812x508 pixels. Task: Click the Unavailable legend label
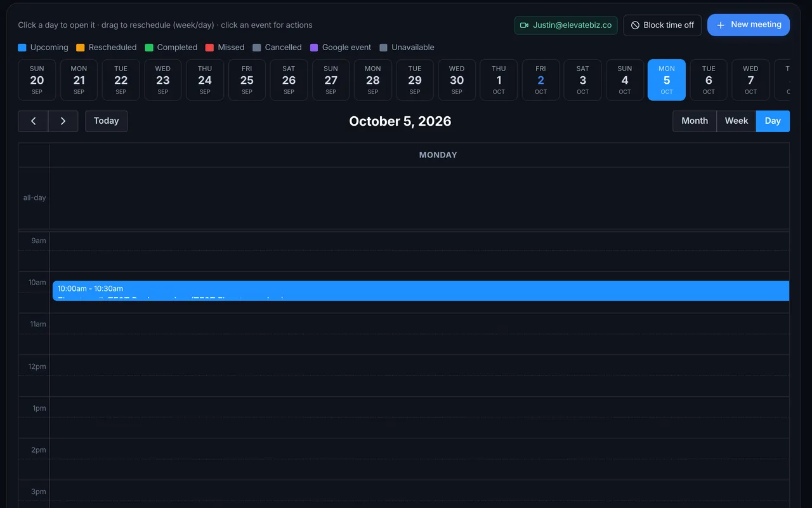[x=413, y=48]
